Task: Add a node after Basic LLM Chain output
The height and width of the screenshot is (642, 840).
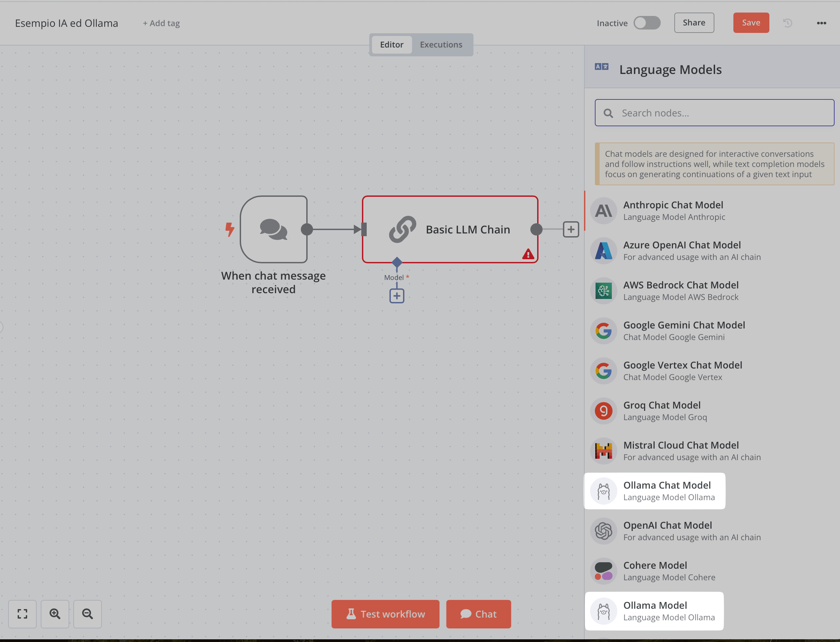Action: pos(571,229)
